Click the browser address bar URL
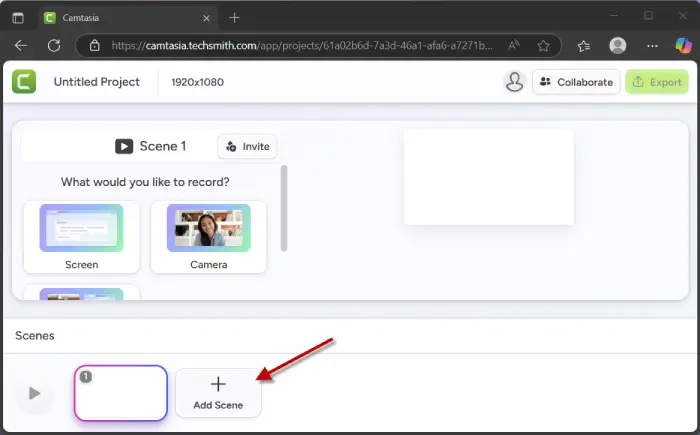700x435 pixels. [x=302, y=46]
